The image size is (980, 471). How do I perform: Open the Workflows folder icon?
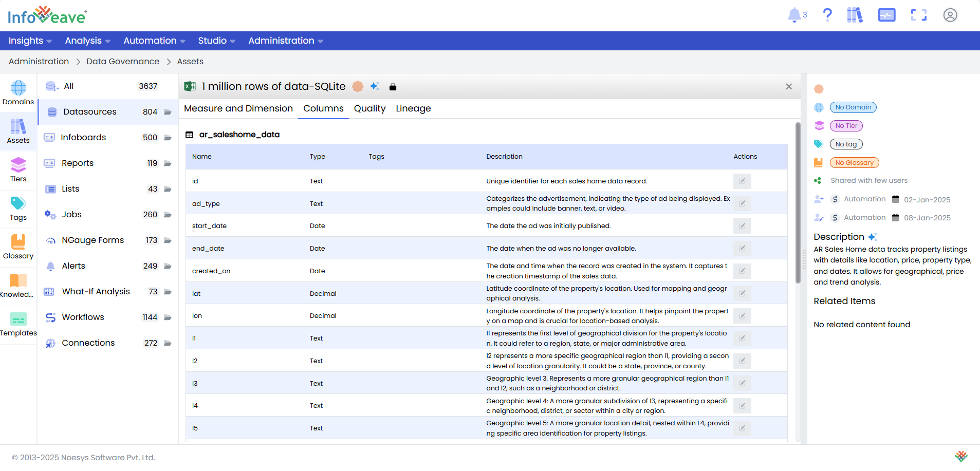tap(168, 317)
